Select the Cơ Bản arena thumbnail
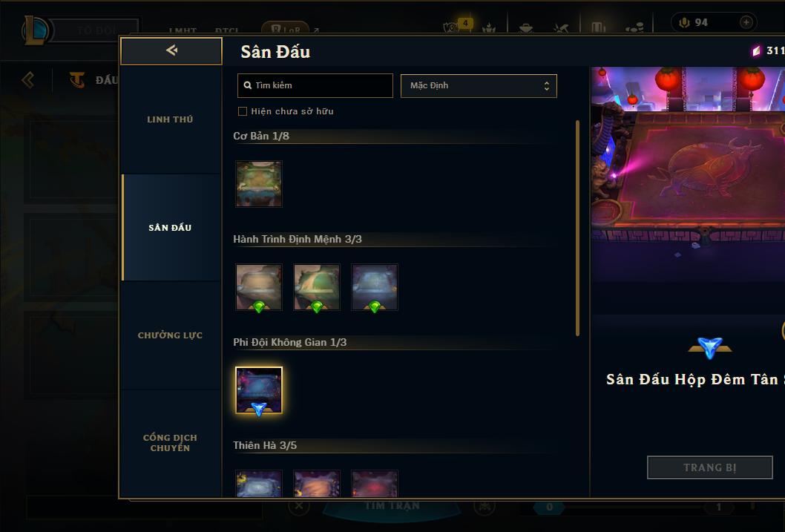The width and height of the screenshot is (785, 532). [x=259, y=184]
